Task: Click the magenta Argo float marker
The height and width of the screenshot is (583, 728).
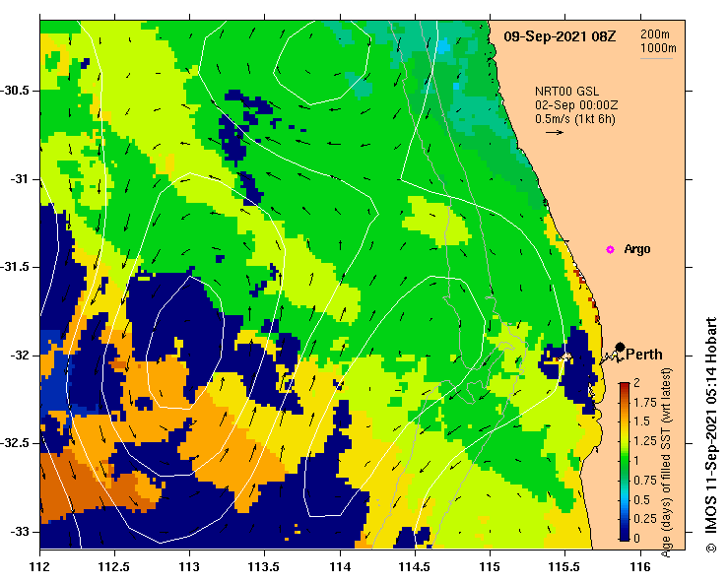Action: click(610, 250)
